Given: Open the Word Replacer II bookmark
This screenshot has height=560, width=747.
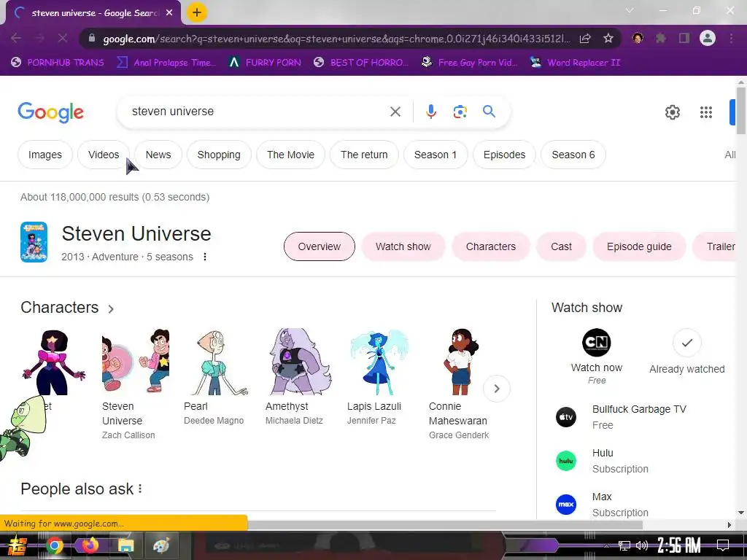Looking at the screenshot, I should pyautogui.click(x=575, y=63).
